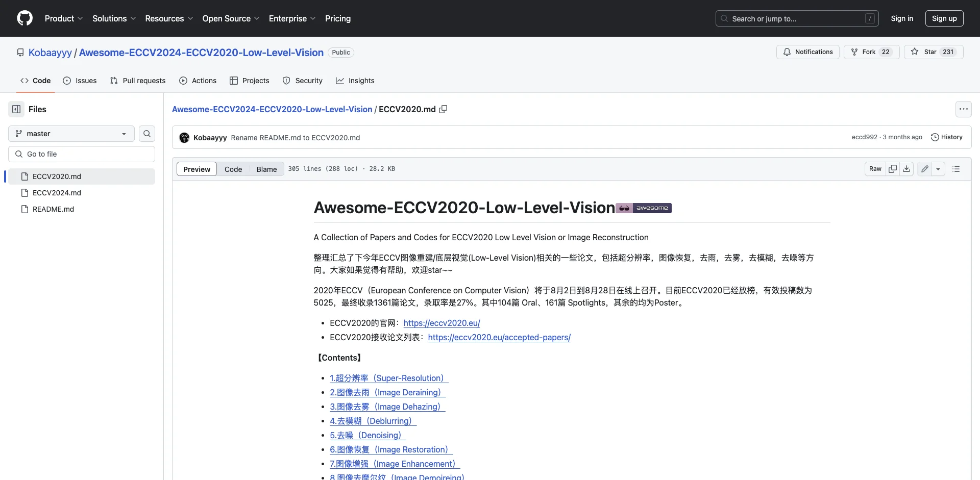980x480 pixels.
Task: Collapse the Files side panel icon
Action: pos(16,109)
